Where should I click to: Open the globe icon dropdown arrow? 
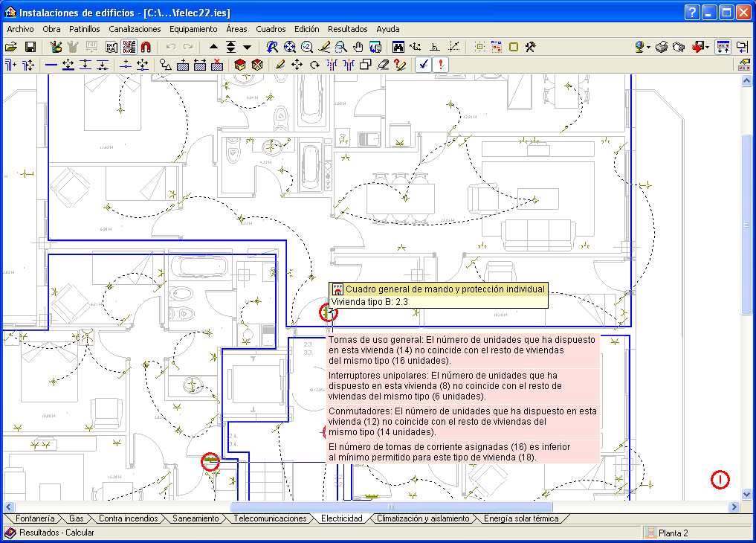point(649,47)
